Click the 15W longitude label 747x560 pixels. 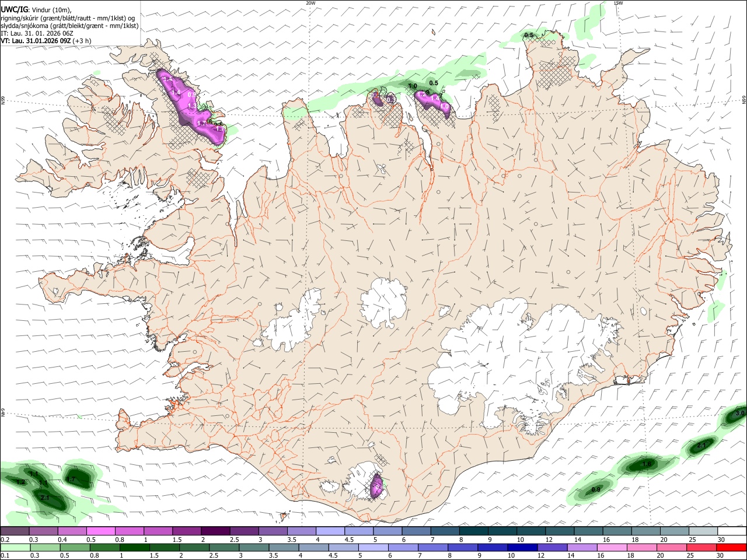[617, 3]
